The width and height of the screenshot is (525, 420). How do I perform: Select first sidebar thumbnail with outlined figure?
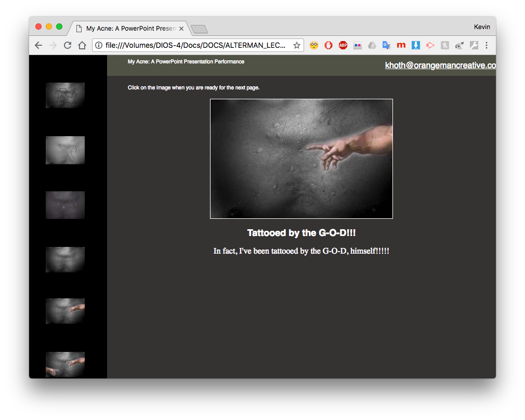[65, 95]
